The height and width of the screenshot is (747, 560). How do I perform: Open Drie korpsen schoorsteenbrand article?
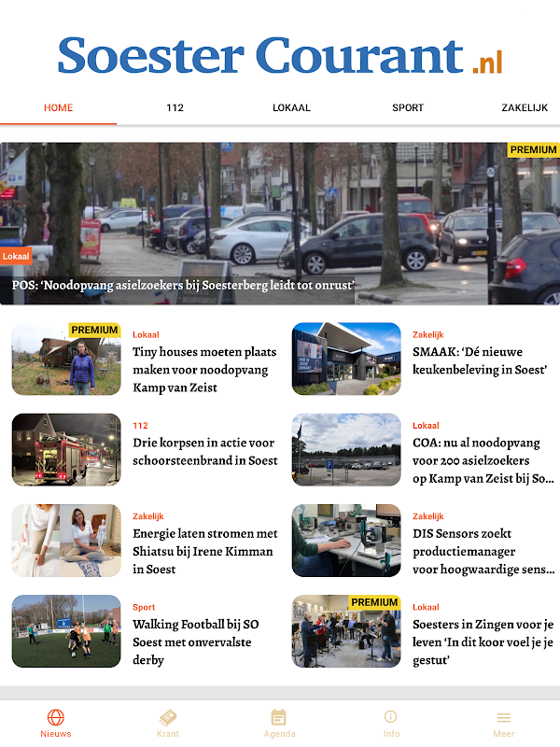tap(204, 452)
